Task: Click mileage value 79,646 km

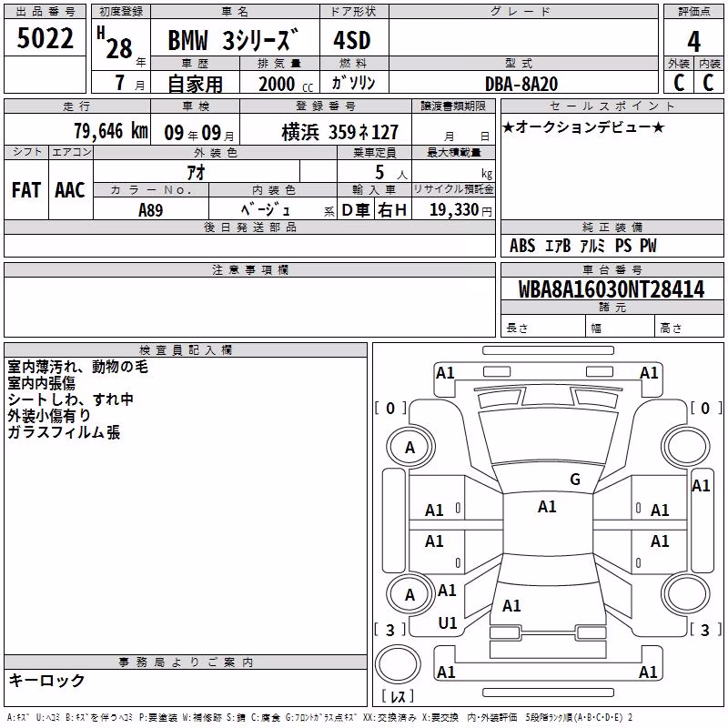Action: (x=111, y=131)
